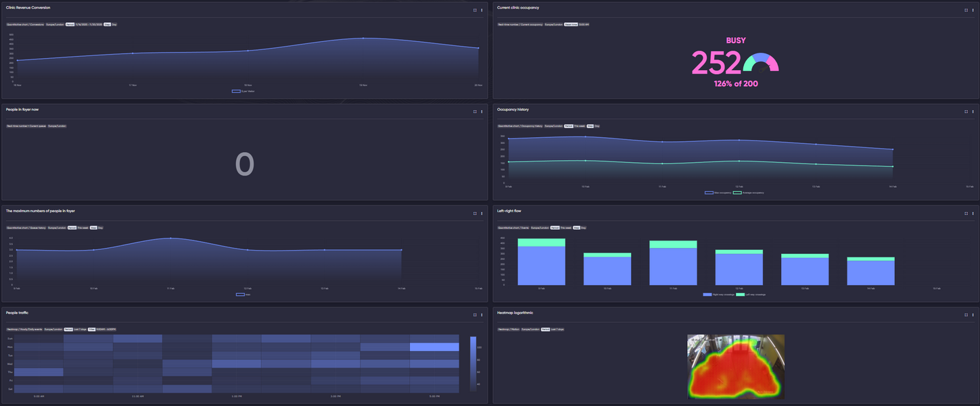This screenshot has width=980, height=406.
Task: Open Current clinic occupancy widget options menu
Action: [x=973, y=10]
